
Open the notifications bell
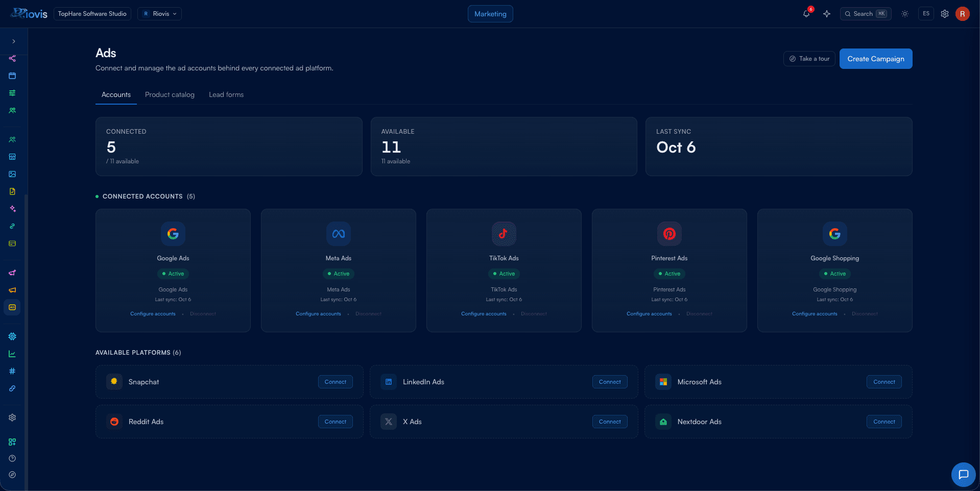(x=806, y=14)
